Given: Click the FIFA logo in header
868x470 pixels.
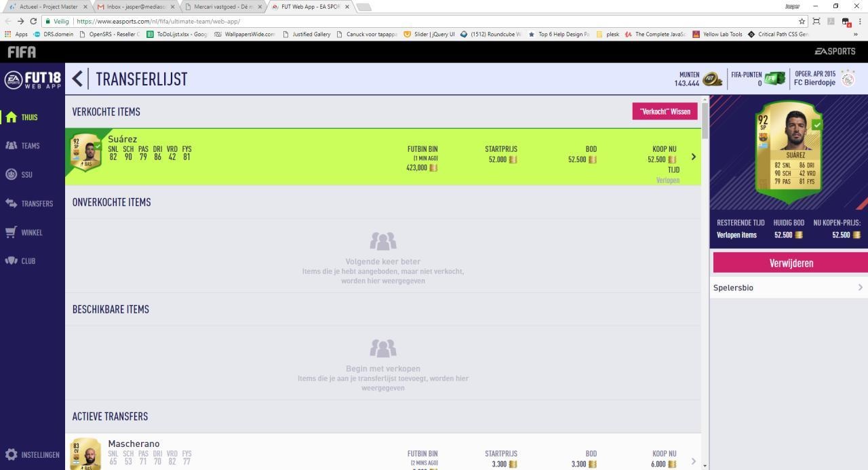Looking at the screenshot, I should (22, 52).
